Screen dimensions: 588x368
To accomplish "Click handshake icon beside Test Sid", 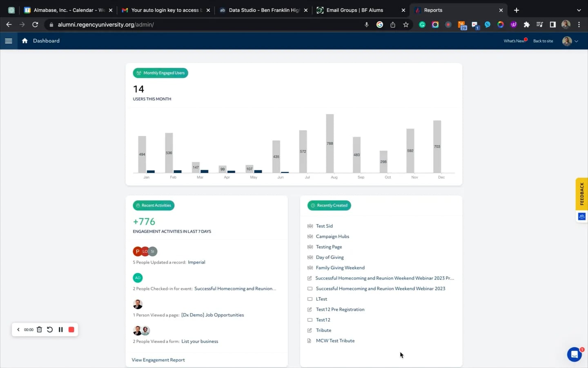I will coord(310,226).
